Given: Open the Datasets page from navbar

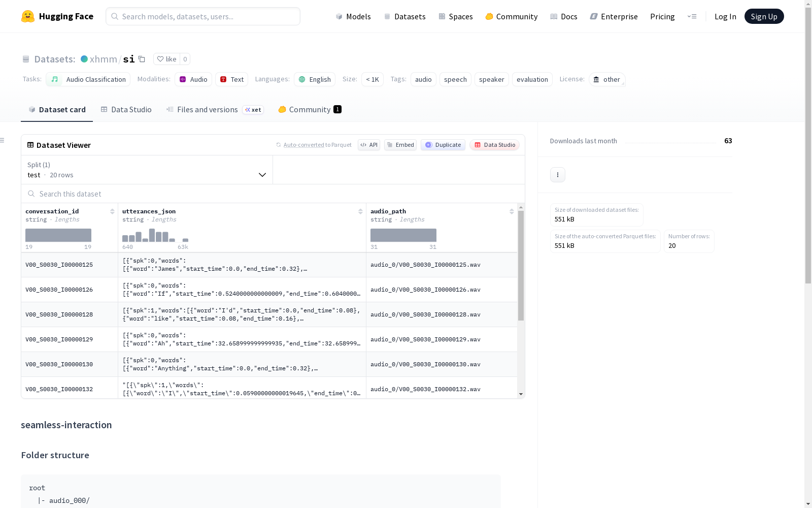Looking at the screenshot, I should tap(404, 16).
